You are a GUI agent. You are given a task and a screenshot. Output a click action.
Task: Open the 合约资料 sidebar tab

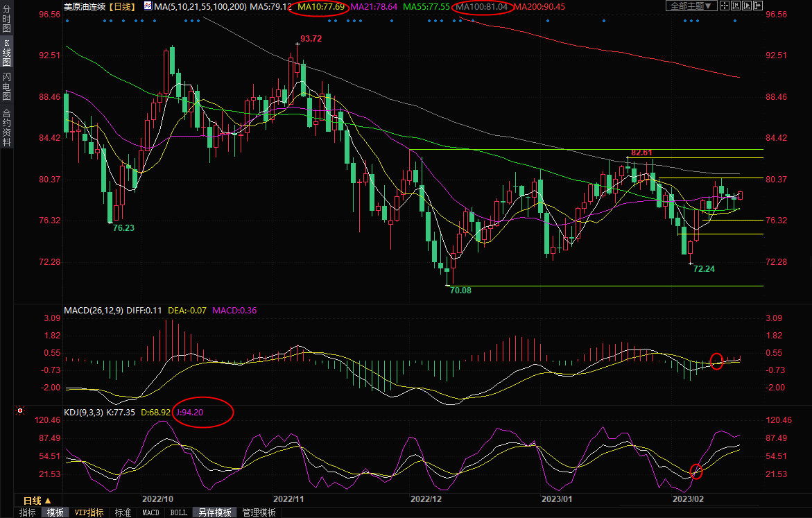[6, 128]
